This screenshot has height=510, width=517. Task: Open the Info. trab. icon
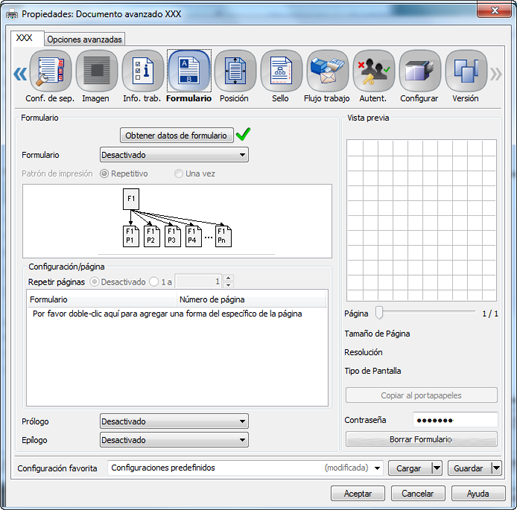(x=143, y=71)
